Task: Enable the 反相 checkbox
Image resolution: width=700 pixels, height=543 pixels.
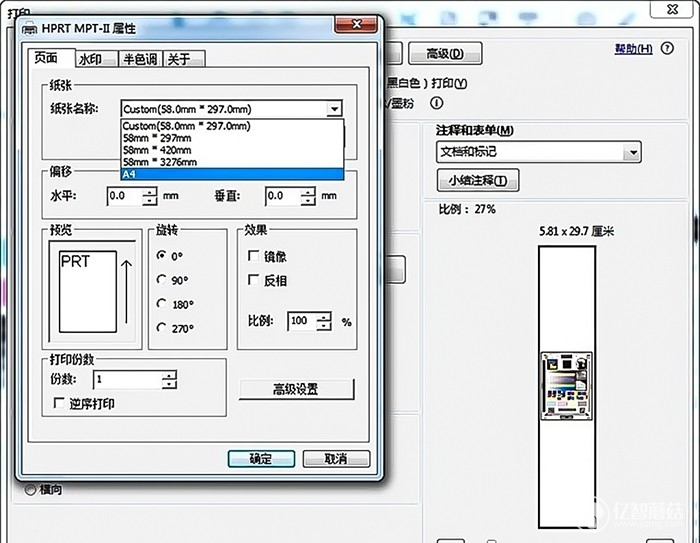Action: [x=253, y=280]
